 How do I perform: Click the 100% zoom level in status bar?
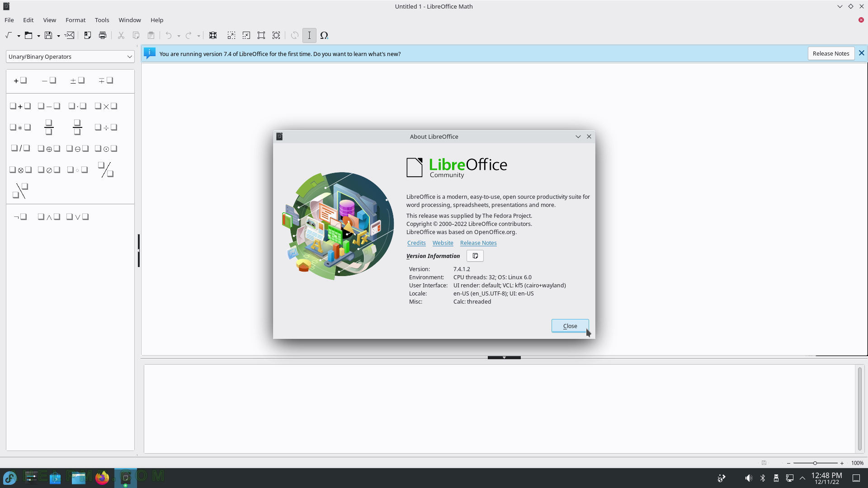(x=857, y=463)
